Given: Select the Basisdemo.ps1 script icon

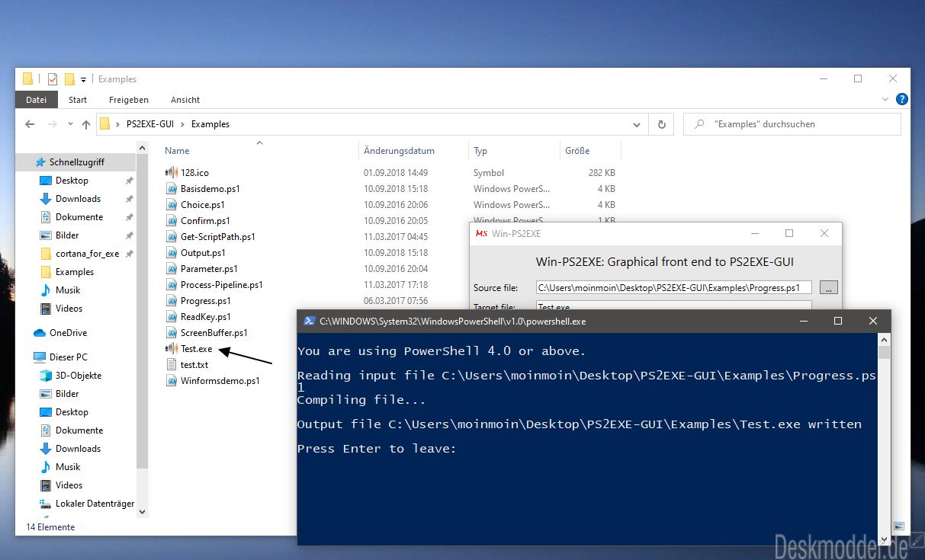Looking at the screenshot, I should click(172, 189).
